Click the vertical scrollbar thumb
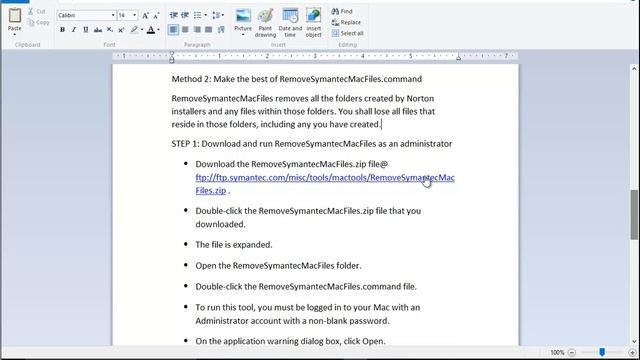640x360 pixels. [x=634, y=215]
